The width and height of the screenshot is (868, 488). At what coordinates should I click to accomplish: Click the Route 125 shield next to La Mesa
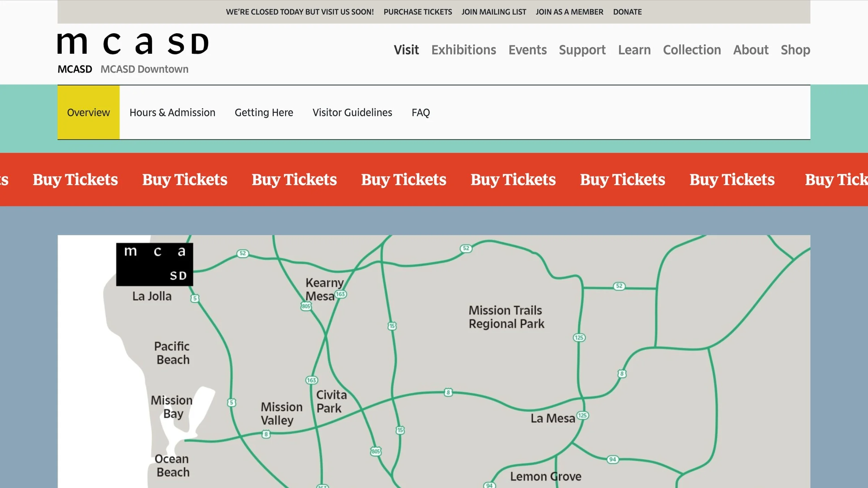click(583, 415)
